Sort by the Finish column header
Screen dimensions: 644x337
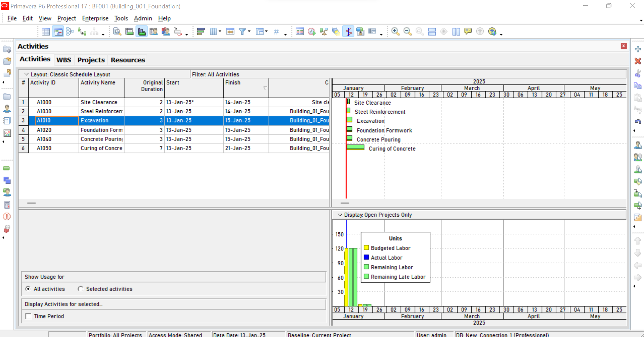point(246,88)
